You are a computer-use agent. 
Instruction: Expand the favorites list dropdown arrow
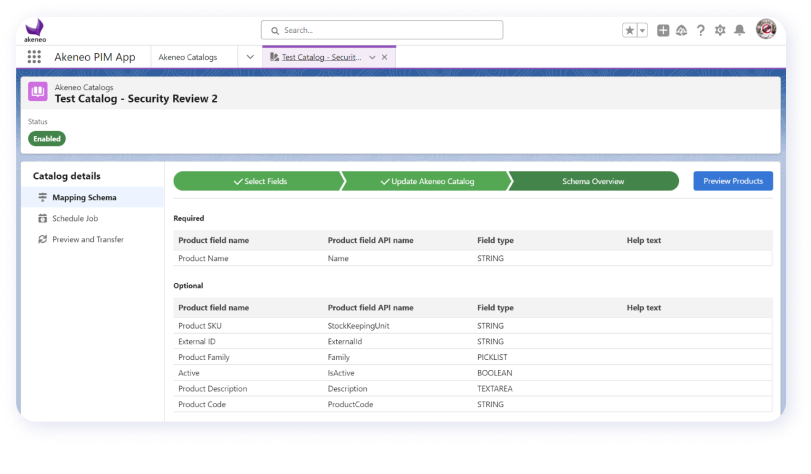[642, 31]
